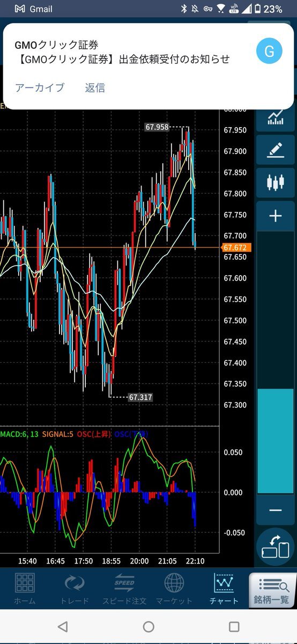The width and height of the screenshot is (297, 644).
Task: Tap the Wi-Fi status icon
Action: coord(221,9)
